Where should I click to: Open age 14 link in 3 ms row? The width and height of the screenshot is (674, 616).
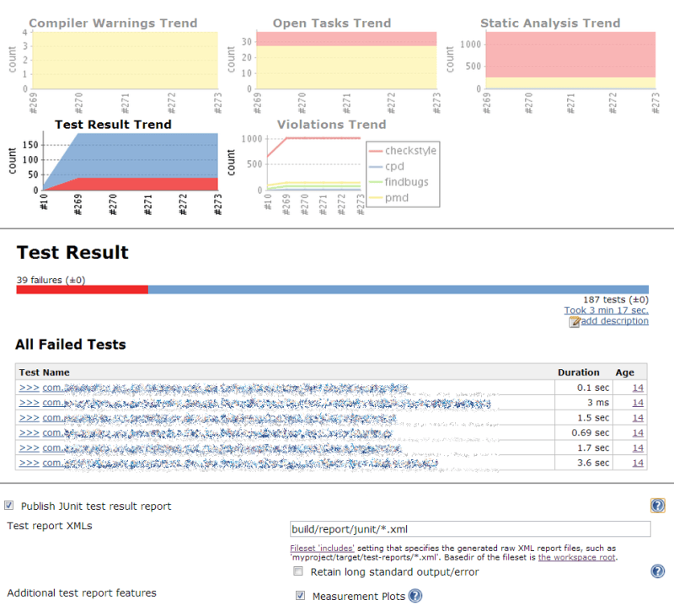[638, 403]
